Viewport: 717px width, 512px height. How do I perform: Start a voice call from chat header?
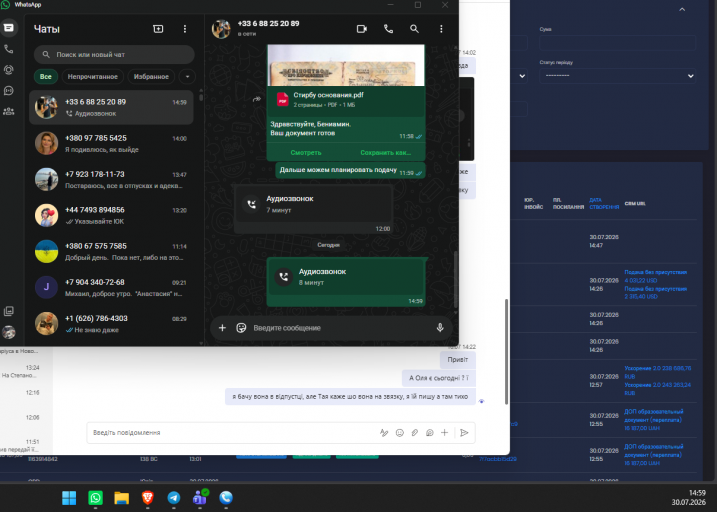388,29
